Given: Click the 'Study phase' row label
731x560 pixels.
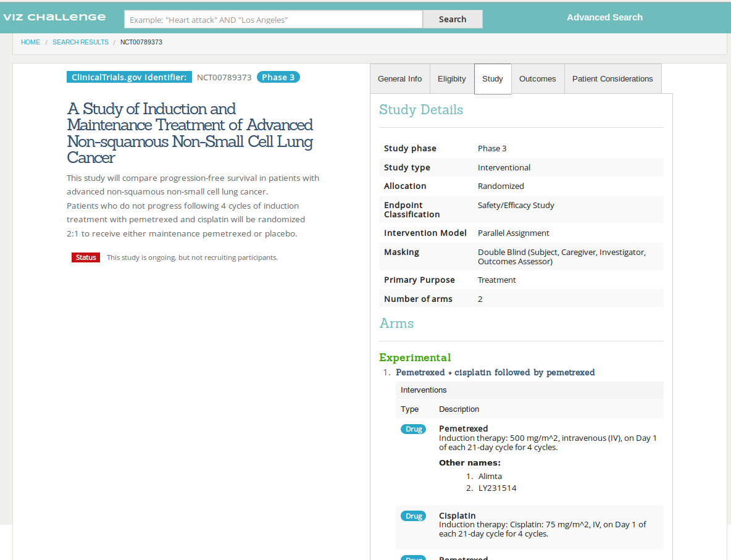Looking at the screenshot, I should (x=410, y=148).
